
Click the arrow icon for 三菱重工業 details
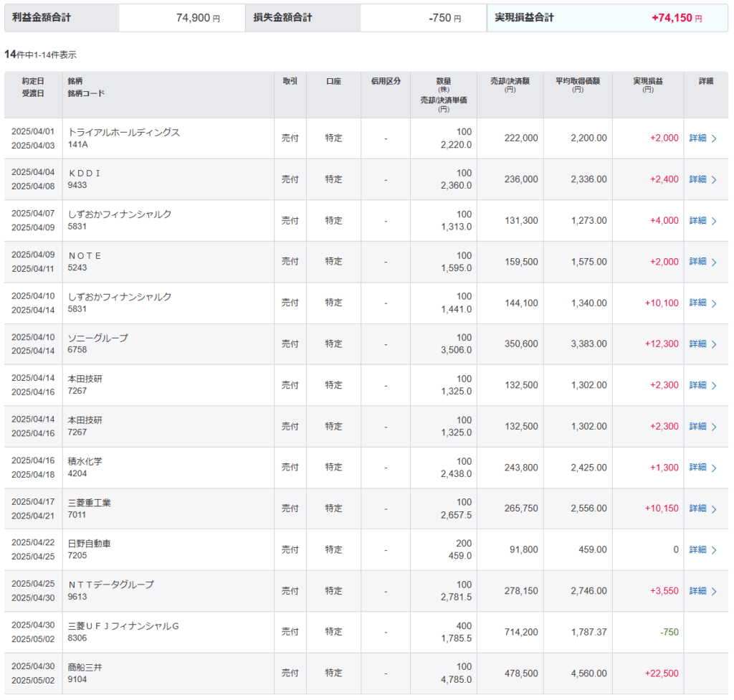pyautogui.click(x=714, y=509)
